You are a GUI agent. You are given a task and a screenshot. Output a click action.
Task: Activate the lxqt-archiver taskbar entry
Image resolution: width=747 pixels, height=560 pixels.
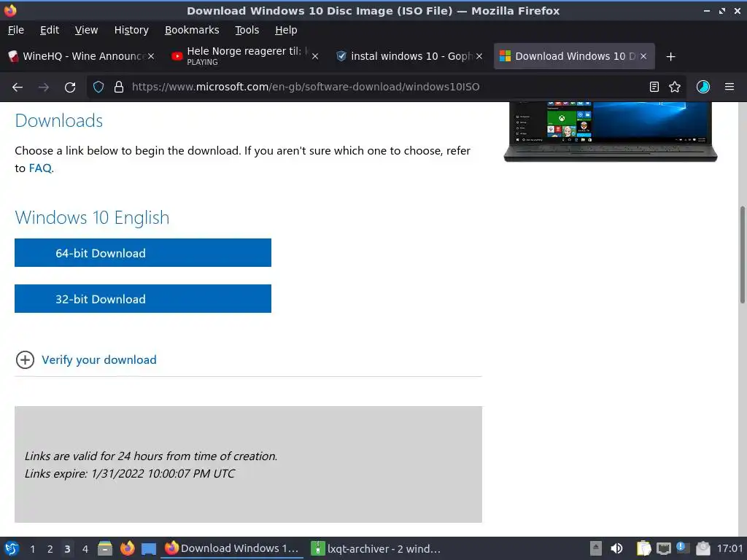[376, 548]
